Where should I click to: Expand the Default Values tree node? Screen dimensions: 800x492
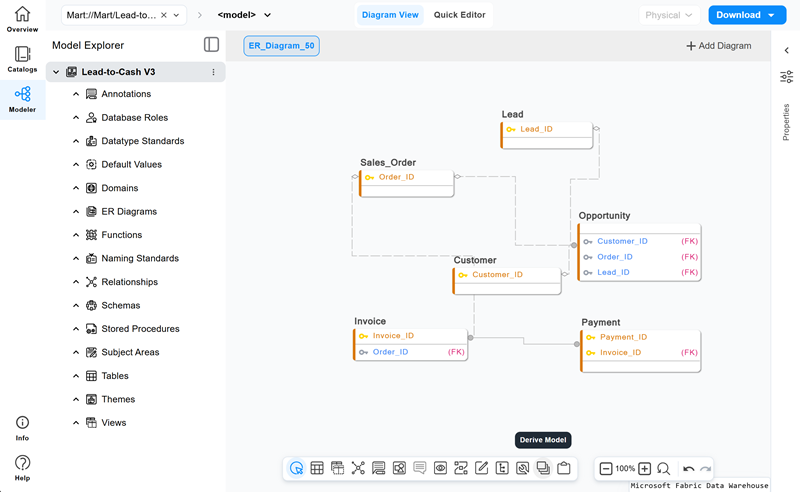[76, 164]
